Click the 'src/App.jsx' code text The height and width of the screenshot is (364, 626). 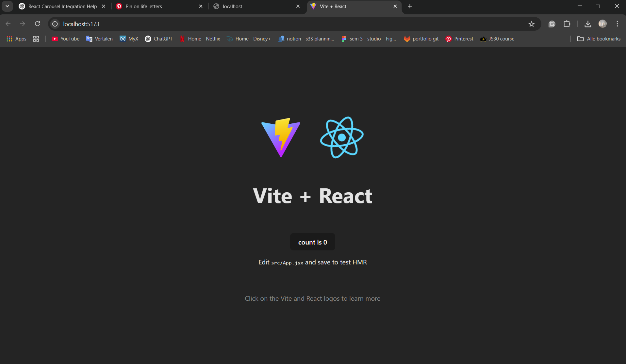point(287,263)
